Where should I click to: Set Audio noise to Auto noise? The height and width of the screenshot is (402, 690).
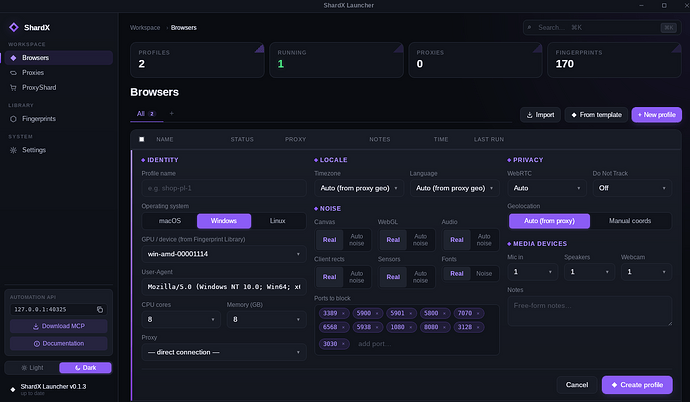(x=484, y=240)
